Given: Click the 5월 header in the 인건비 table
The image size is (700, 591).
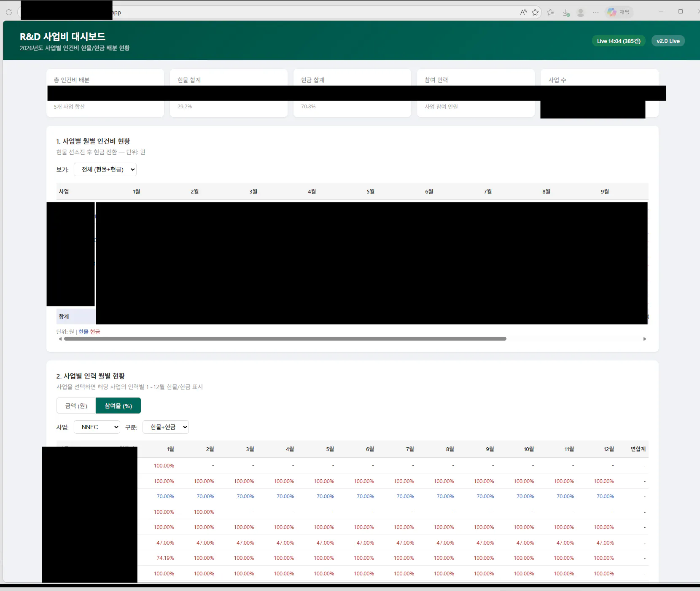Looking at the screenshot, I should (x=370, y=191).
